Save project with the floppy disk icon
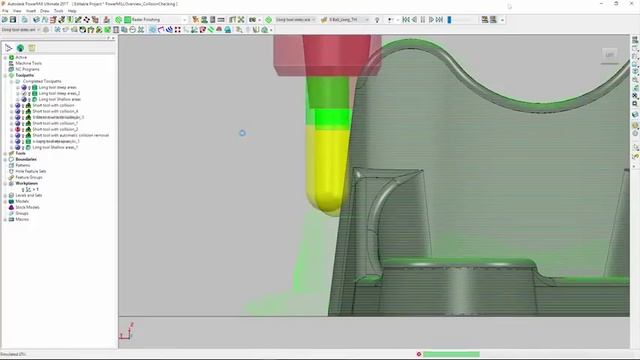640x360 pixels. coord(13,20)
